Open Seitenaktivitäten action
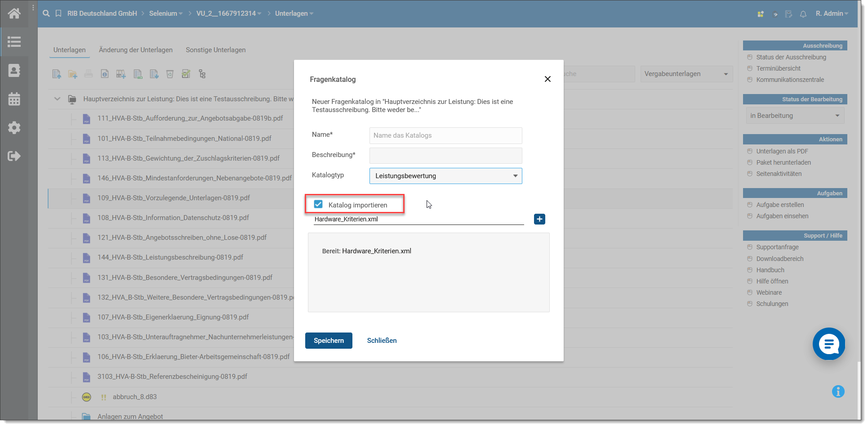The height and width of the screenshot is (427, 868). [779, 174]
